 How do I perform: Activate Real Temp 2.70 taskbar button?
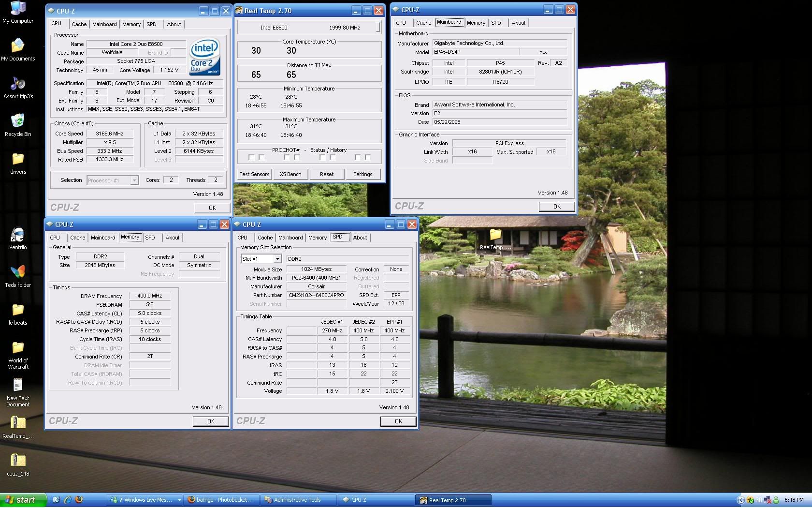[453, 500]
